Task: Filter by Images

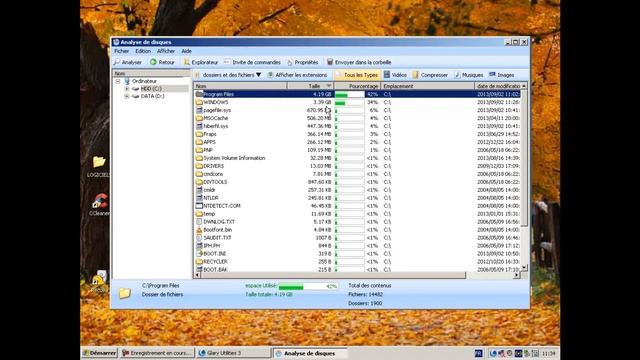Action: (x=502, y=75)
